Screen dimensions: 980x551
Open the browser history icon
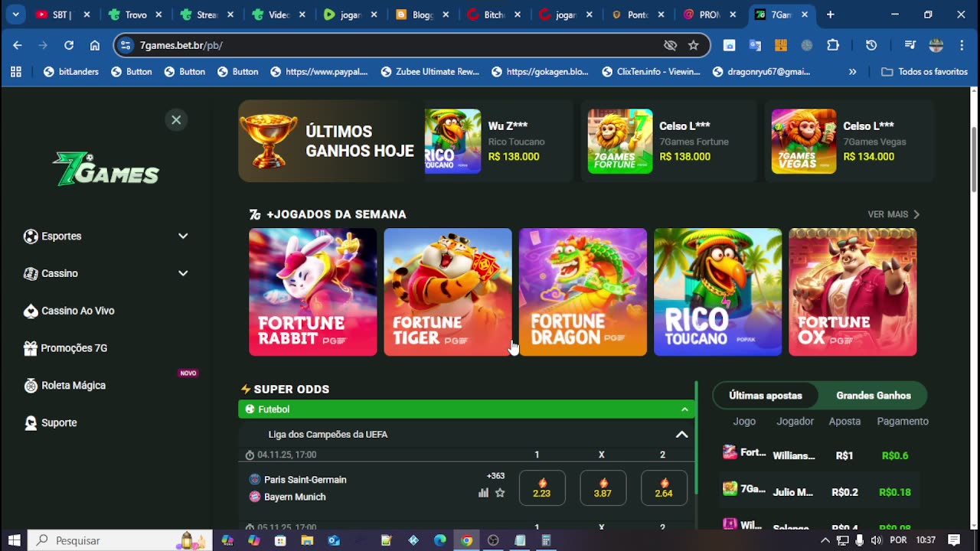tap(871, 45)
